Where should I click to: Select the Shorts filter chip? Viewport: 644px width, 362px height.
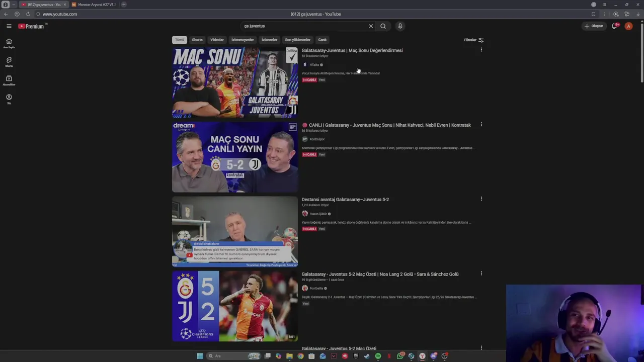tap(197, 40)
